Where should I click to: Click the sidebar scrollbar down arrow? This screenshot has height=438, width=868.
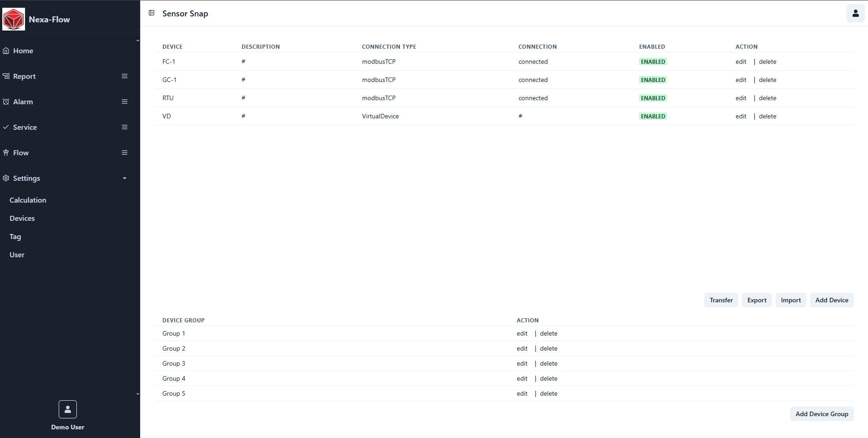point(137,394)
